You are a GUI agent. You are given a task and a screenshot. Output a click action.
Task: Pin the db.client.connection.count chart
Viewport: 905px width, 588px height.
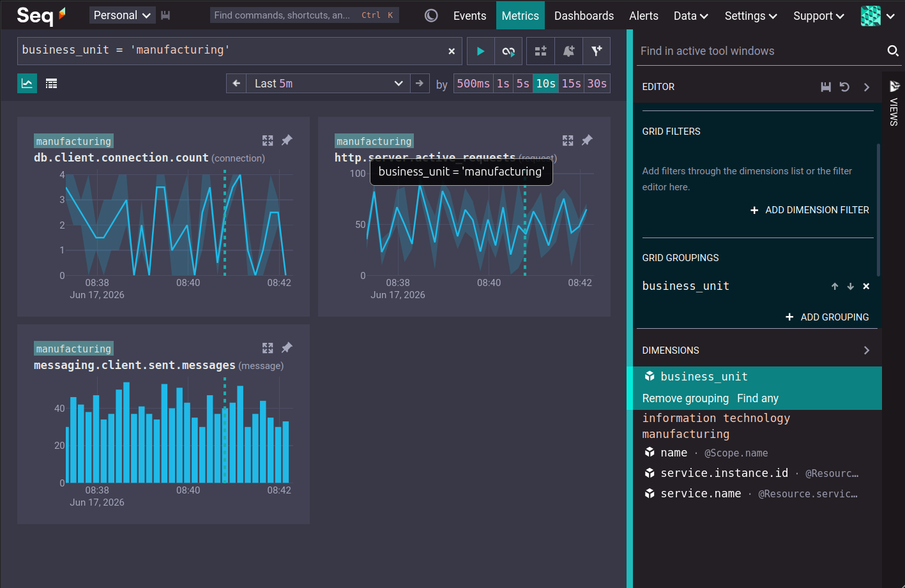(x=287, y=140)
